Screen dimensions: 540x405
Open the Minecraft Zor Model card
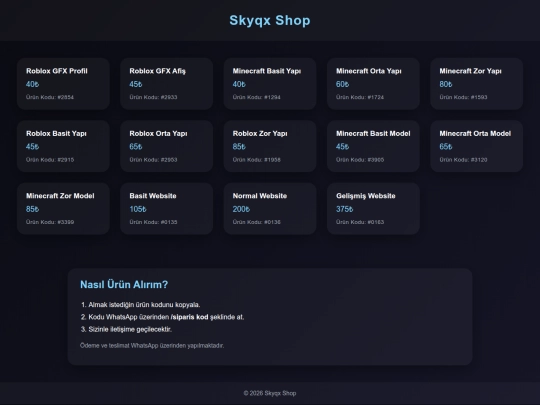pyautogui.click(x=63, y=209)
